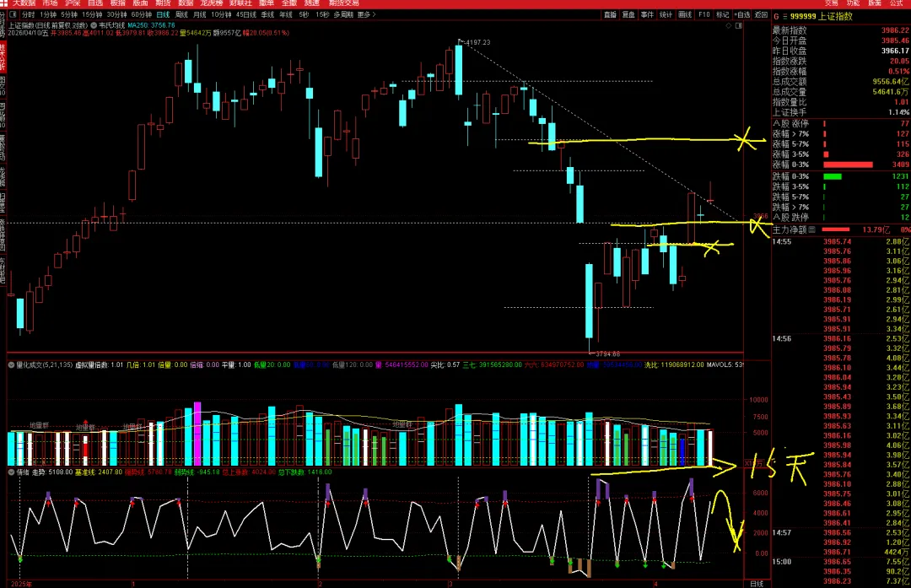The width and height of the screenshot is (911, 588).
Task: Click the 总成交额 row
Action: (x=841, y=81)
